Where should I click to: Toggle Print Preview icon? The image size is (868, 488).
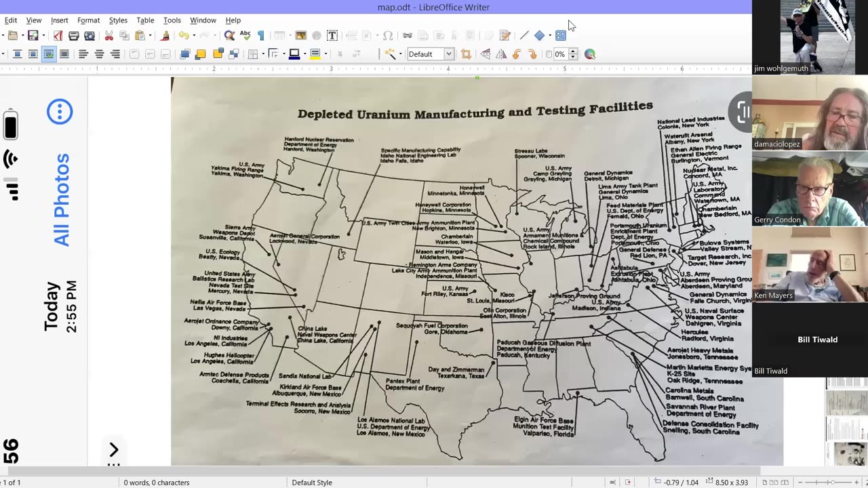point(90,36)
